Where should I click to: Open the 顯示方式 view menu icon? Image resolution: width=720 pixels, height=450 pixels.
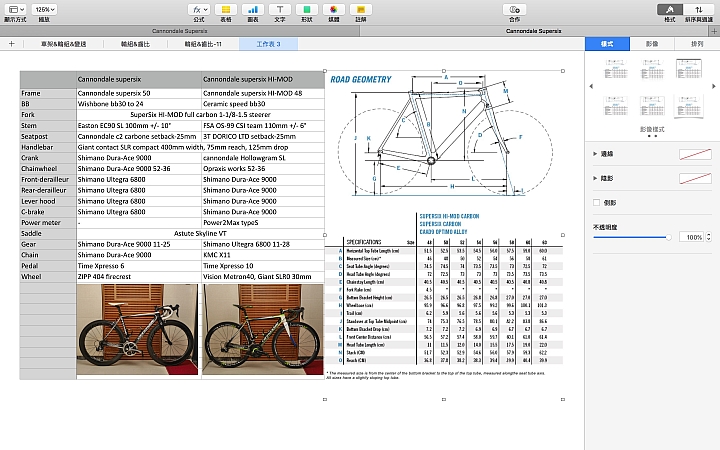pos(16,9)
